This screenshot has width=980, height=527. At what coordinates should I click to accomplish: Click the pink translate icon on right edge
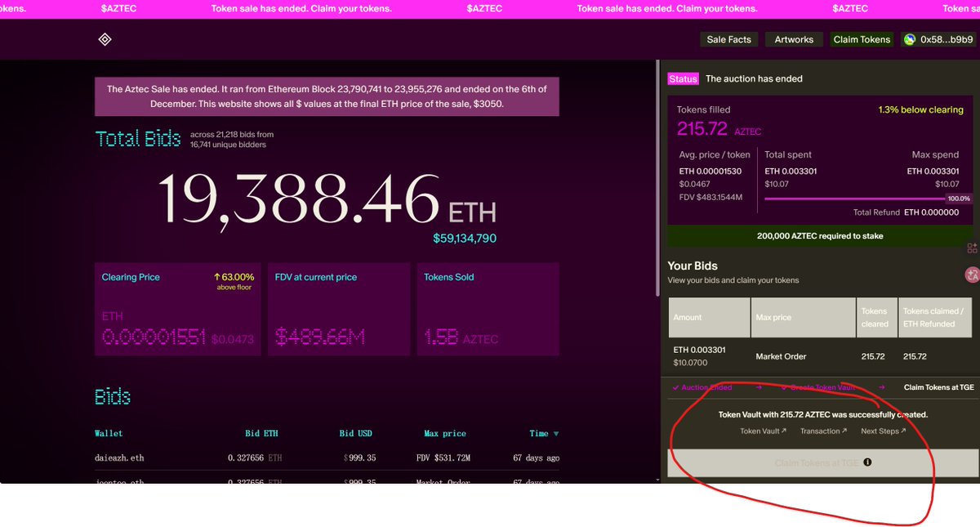pos(972,275)
